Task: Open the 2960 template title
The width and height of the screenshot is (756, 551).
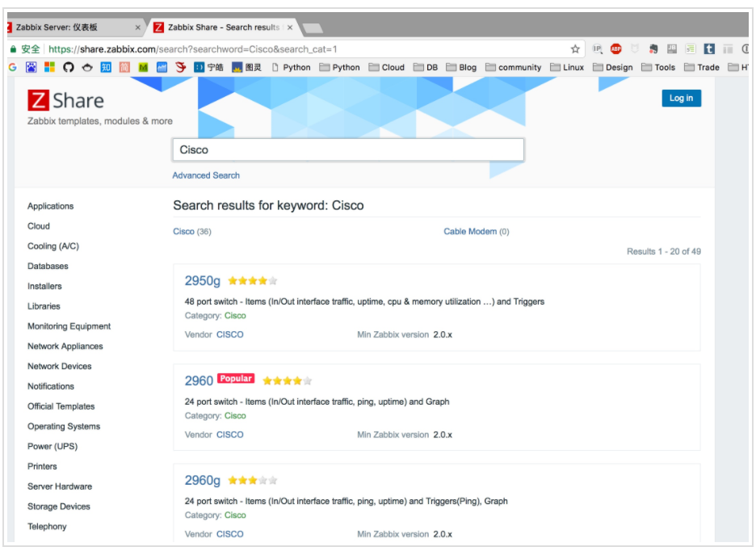Action: tap(199, 381)
